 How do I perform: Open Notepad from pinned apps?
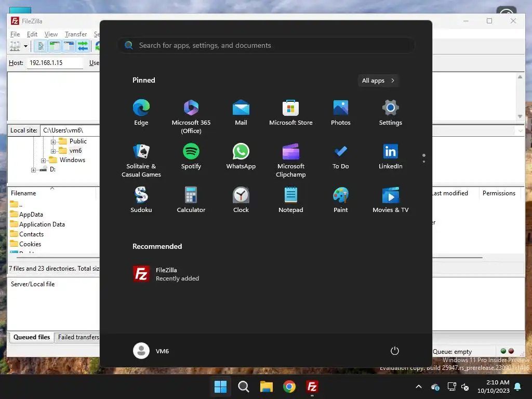(291, 200)
